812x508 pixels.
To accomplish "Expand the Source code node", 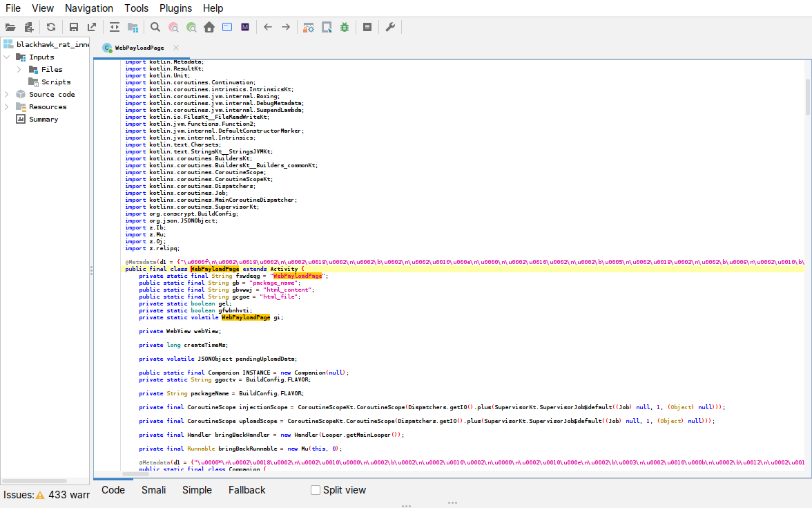I will [x=7, y=94].
